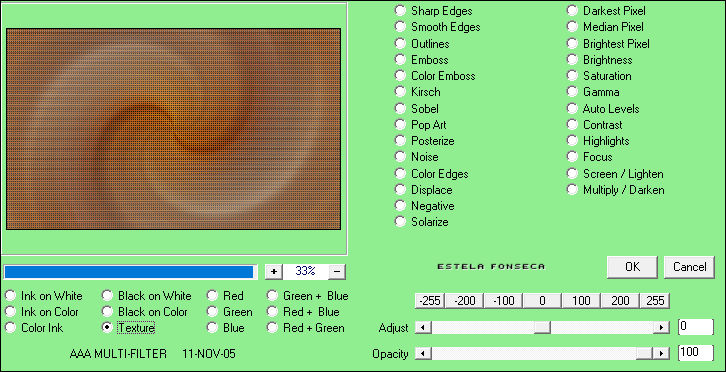The width and height of the screenshot is (726, 372).
Task: Select the Emboss filter option
Action: 421,60
